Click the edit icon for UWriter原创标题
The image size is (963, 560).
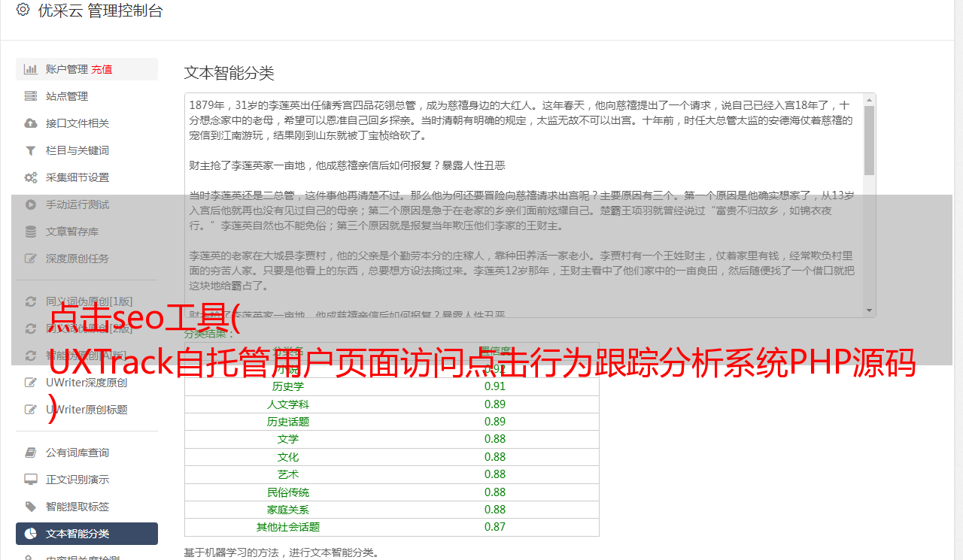click(x=31, y=410)
